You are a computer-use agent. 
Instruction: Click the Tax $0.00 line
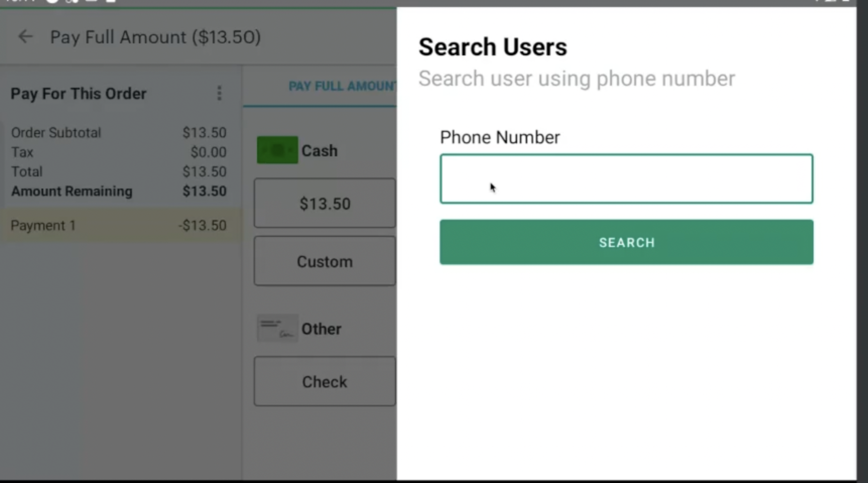tap(118, 152)
